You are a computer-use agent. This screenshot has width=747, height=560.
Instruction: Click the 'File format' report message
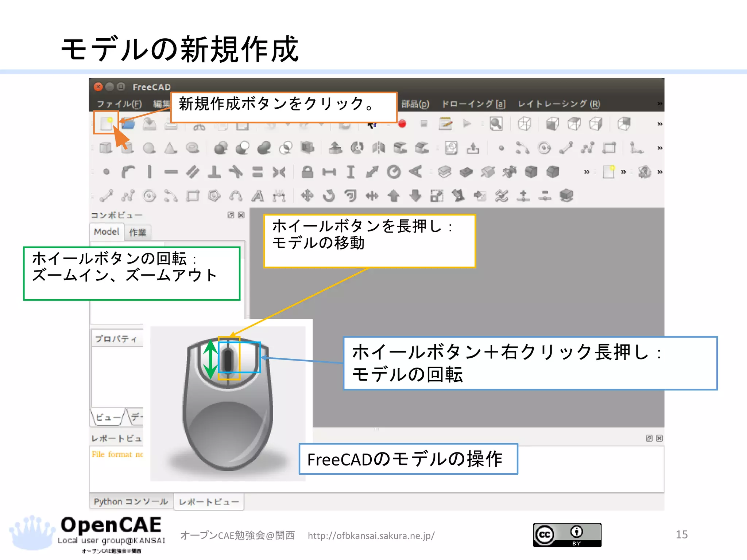click(117, 454)
